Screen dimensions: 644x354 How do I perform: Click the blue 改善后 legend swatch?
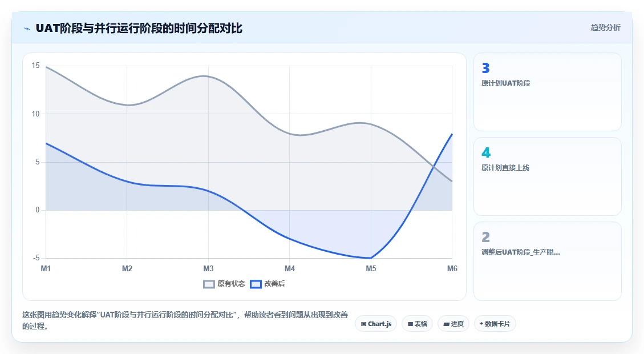pos(256,284)
